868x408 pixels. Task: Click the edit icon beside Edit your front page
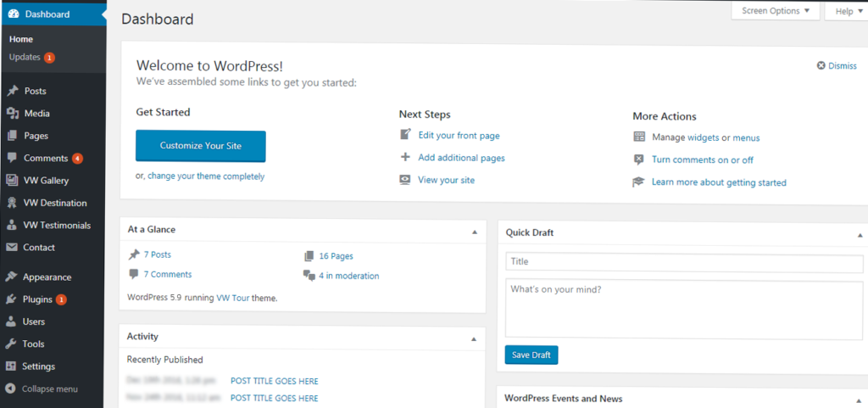tap(406, 135)
